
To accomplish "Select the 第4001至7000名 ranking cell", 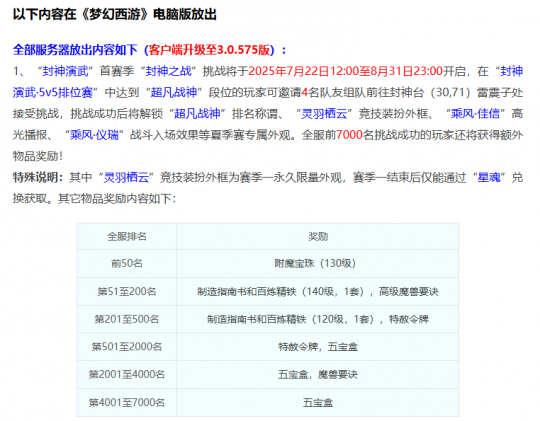I will pos(127,402).
